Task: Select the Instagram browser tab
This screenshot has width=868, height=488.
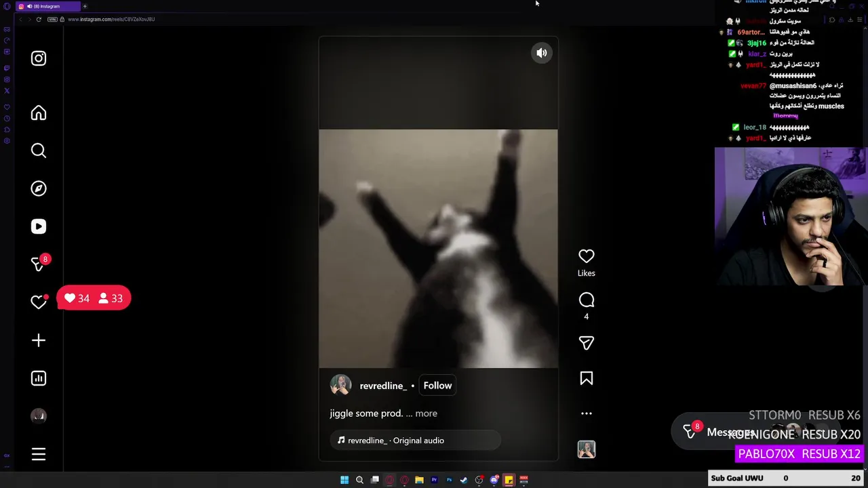Action: pyautogui.click(x=47, y=6)
